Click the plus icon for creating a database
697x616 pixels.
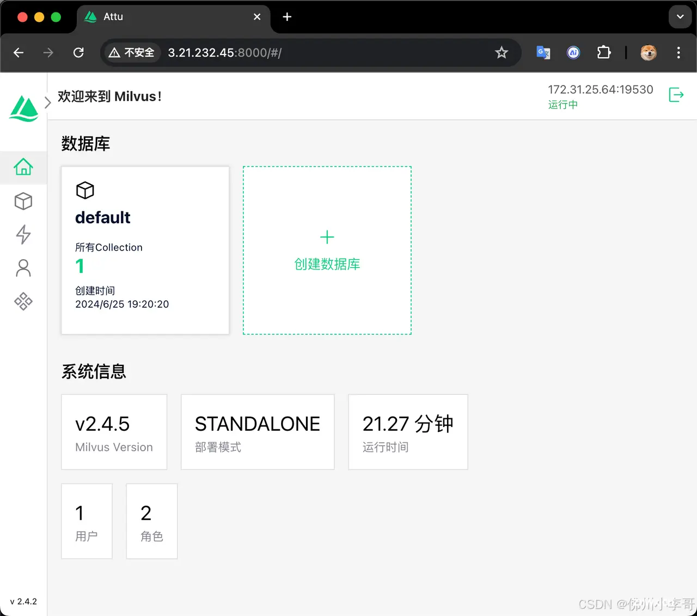tap(327, 237)
